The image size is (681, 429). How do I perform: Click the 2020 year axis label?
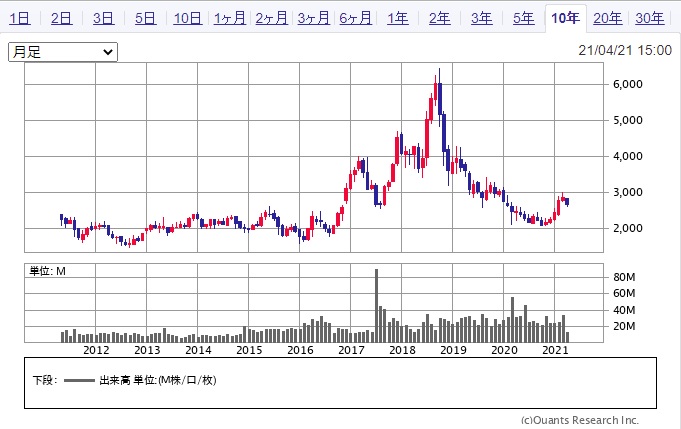pos(504,350)
